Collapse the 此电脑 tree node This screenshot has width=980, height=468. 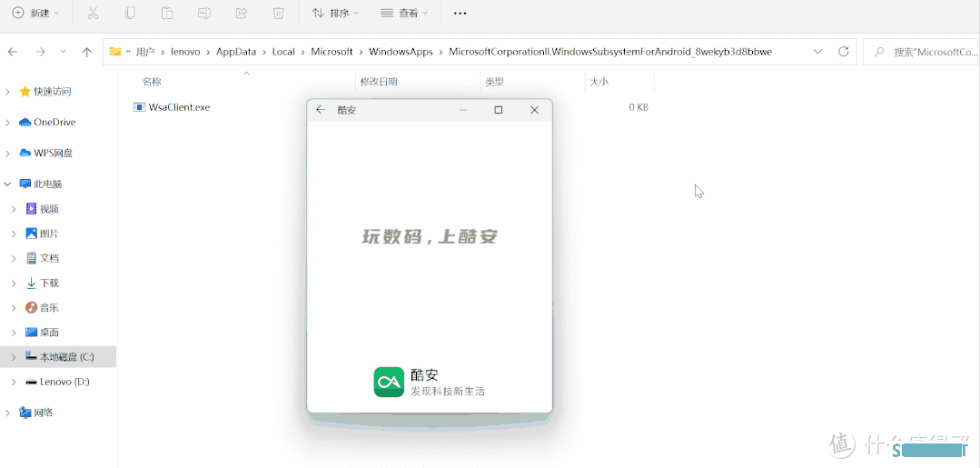(x=7, y=184)
